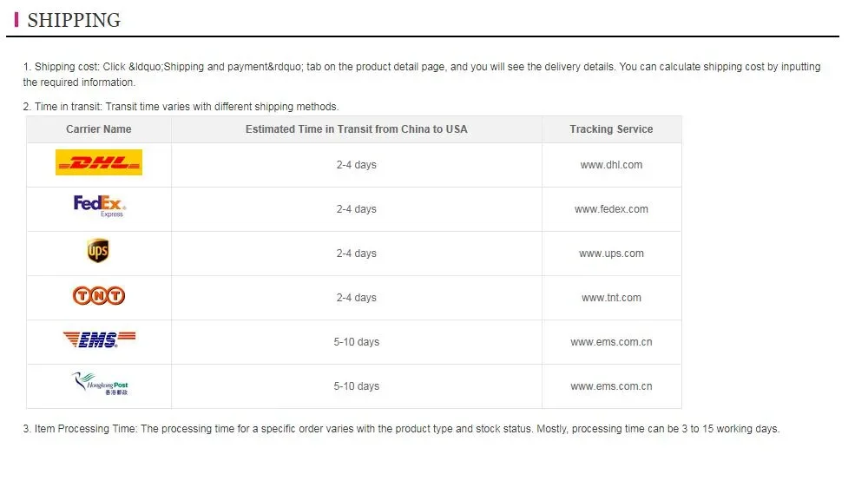Click the TNT carrier logo
This screenshot has width=868, height=481.
[x=98, y=296]
